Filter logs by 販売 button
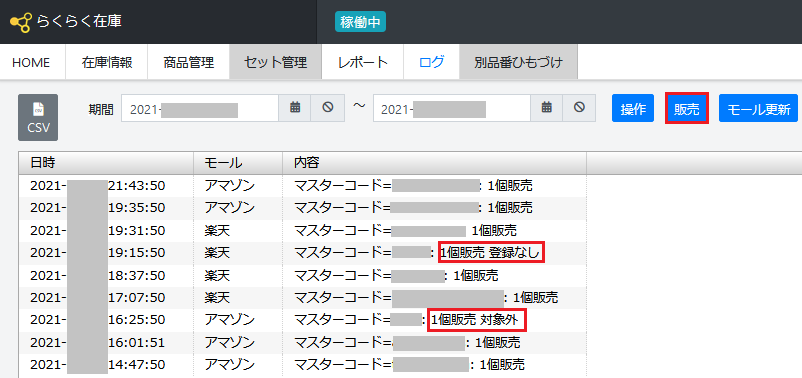The image size is (802, 378). pos(686,108)
